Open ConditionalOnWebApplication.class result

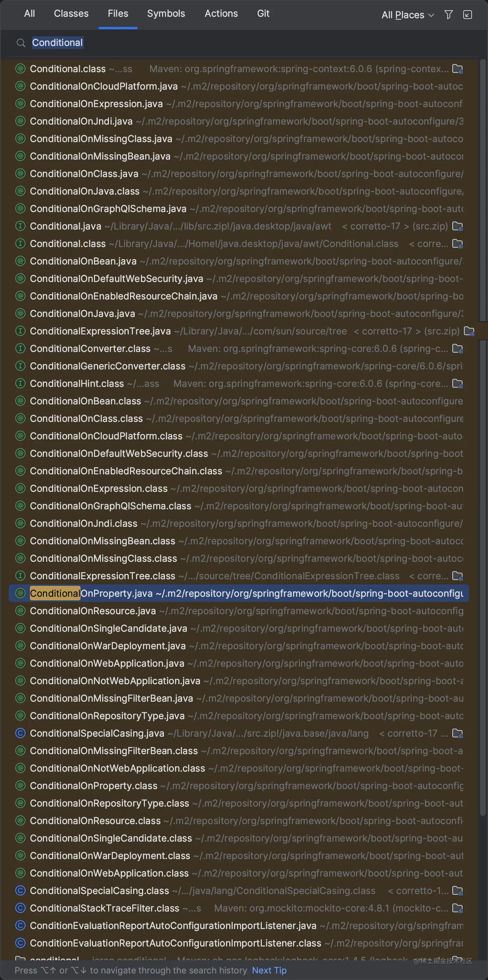click(x=239, y=874)
